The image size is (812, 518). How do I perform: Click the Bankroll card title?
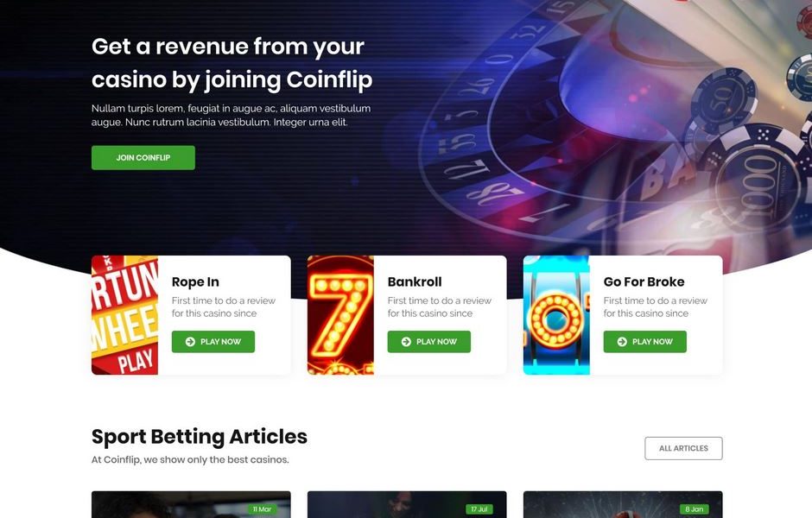click(415, 282)
